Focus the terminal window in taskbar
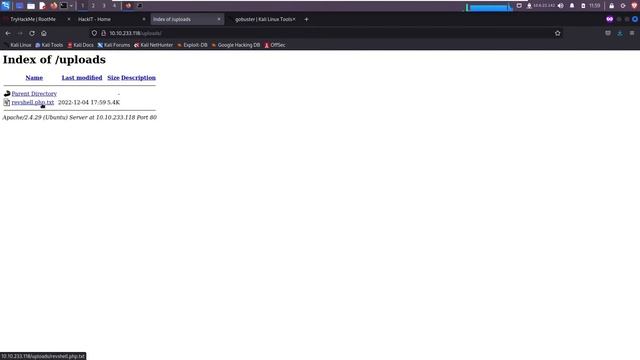640x360 pixels. 140,6
